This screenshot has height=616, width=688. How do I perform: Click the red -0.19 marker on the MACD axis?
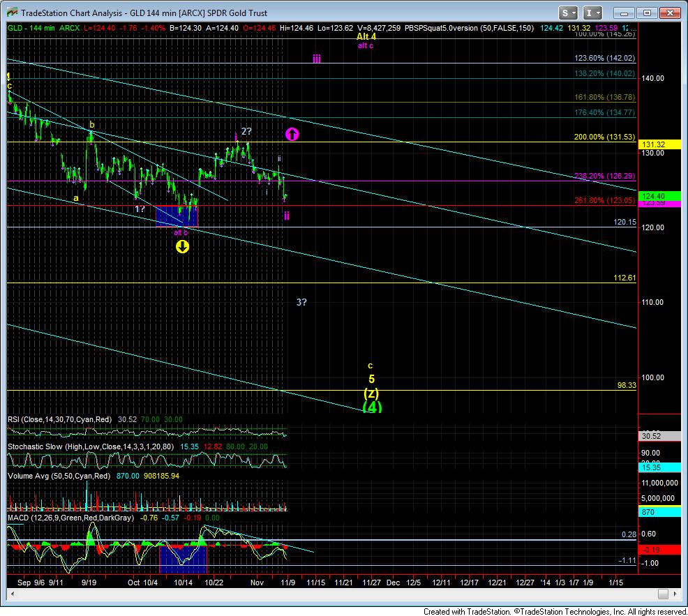(661, 550)
